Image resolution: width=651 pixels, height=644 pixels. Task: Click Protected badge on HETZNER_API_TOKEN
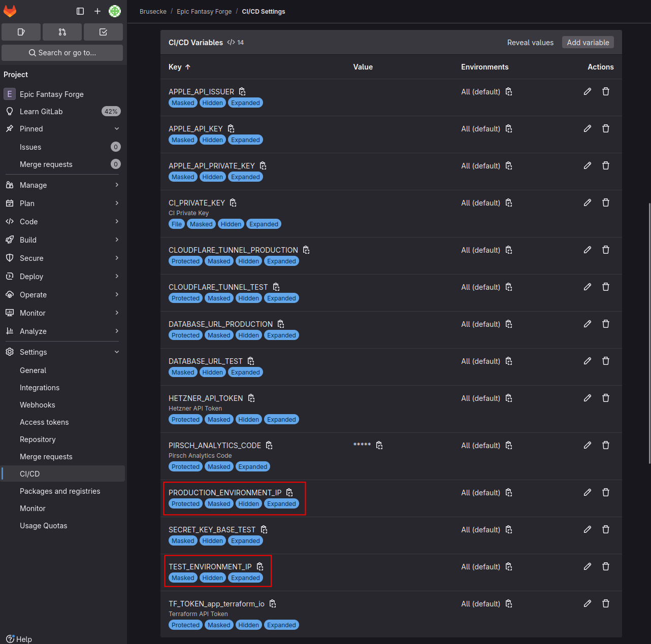tap(186, 420)
